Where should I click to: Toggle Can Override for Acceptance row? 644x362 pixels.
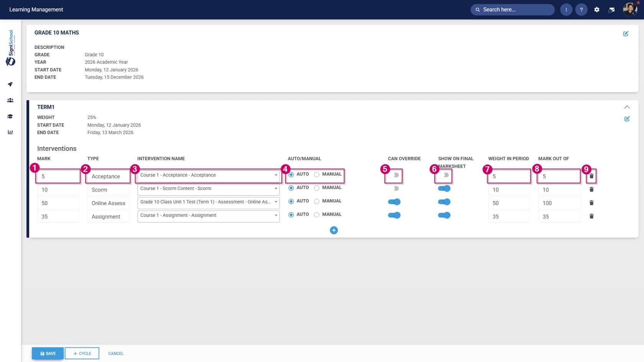tap(394, 175)
